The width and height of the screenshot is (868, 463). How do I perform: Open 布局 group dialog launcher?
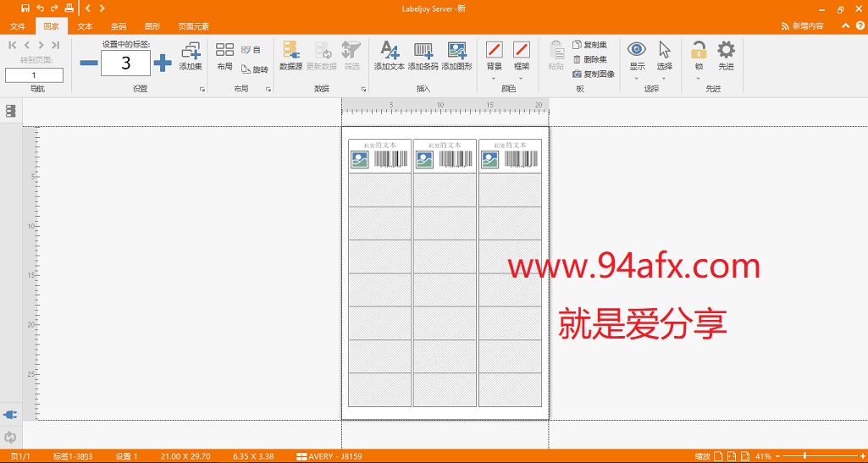(268, 89)
